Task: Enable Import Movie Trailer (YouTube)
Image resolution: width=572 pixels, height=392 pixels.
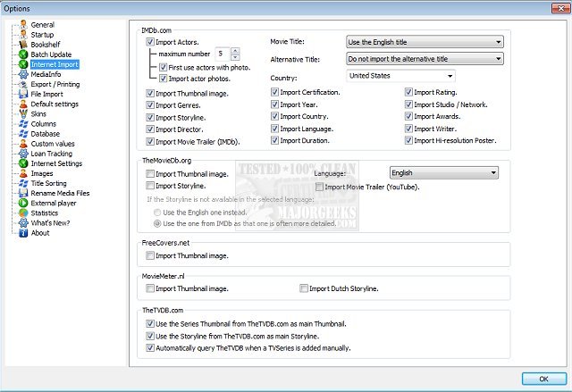Action: [319, 187]
